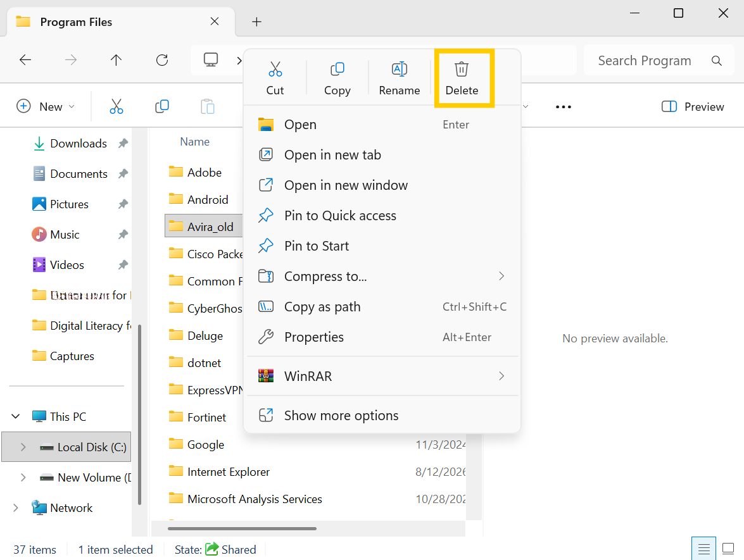Open Captures folder in sidebar
This screenshot has height=560, width=744.
pyautogui.click(x=63, y=356)
